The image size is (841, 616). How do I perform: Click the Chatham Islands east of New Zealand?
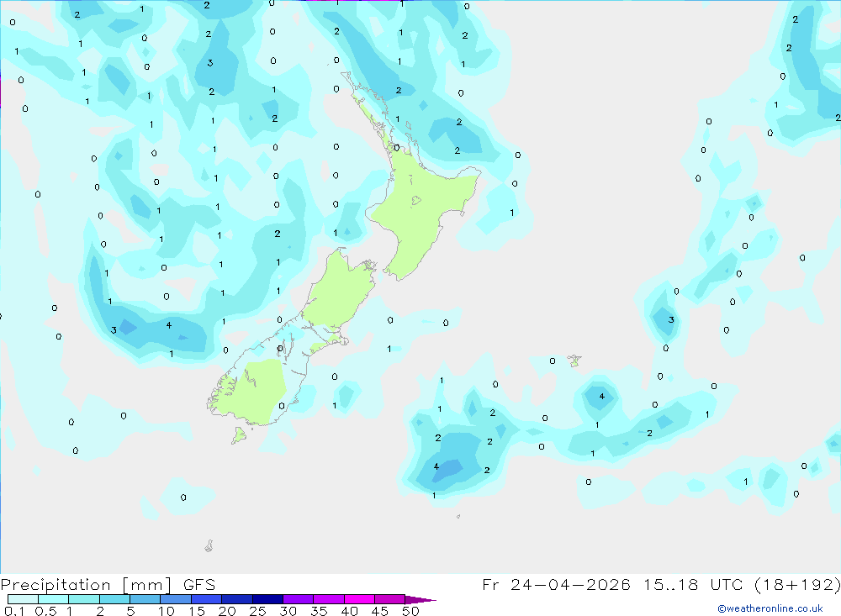click(x=574, y=361)
